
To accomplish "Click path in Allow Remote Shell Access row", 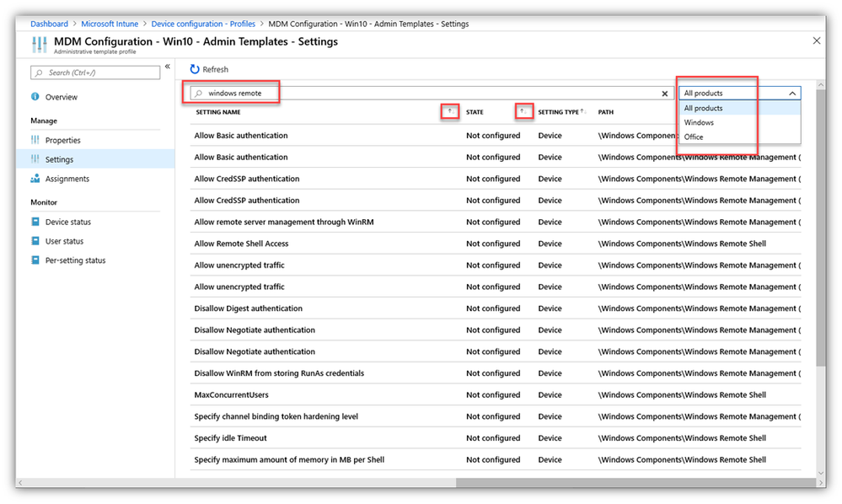I will 682,243.
